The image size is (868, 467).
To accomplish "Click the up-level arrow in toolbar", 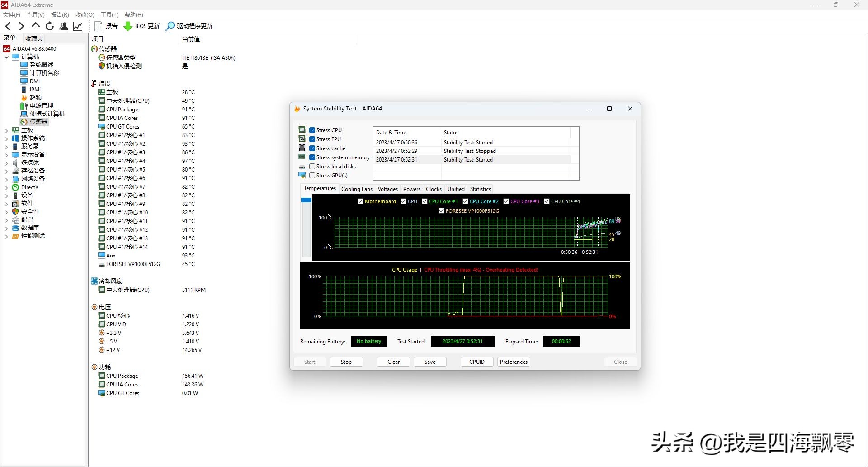I will click(36, 26).
